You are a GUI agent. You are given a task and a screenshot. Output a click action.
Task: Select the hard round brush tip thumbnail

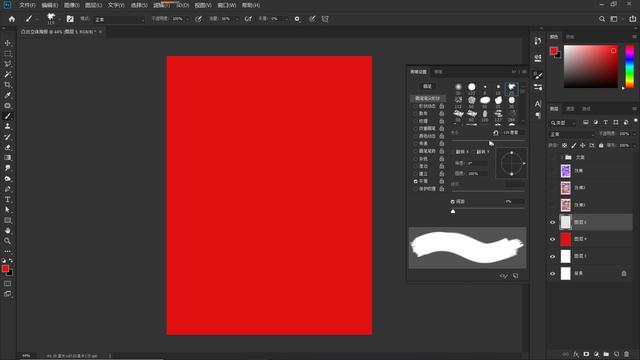coord(471,87)
